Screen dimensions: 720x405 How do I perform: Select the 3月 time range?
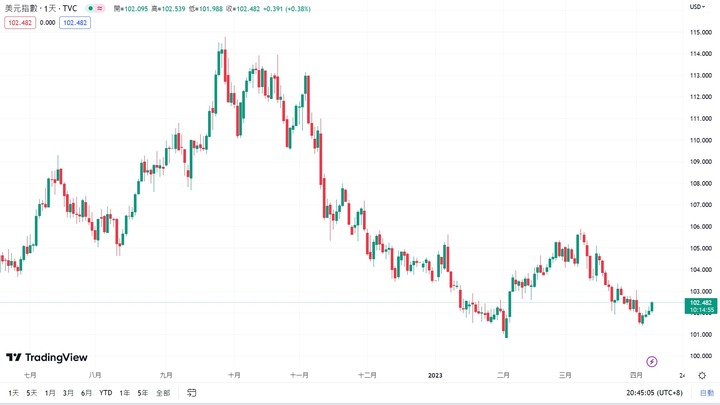pos(68,393)
